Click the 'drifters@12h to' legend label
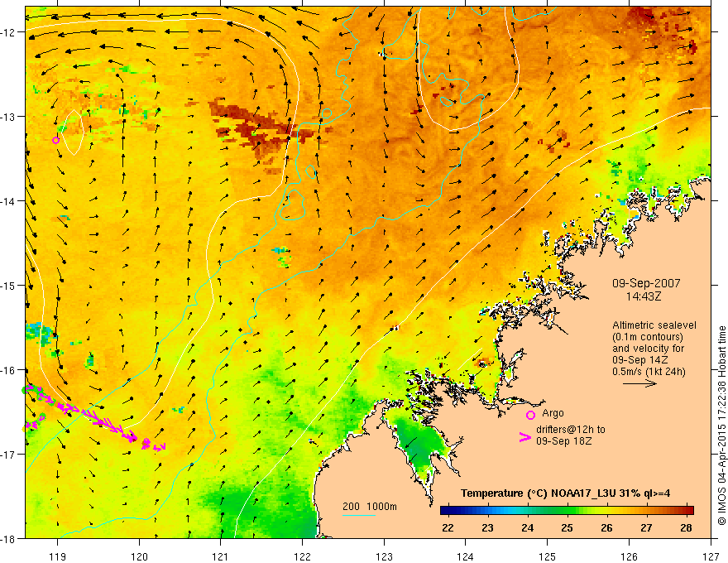Screen dimensions: 728x563 (571, 430)
